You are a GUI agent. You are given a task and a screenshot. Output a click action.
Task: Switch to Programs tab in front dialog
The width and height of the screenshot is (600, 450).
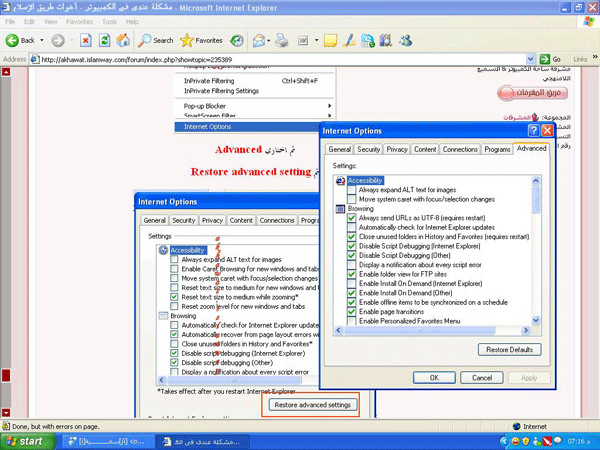coord(497,149)
